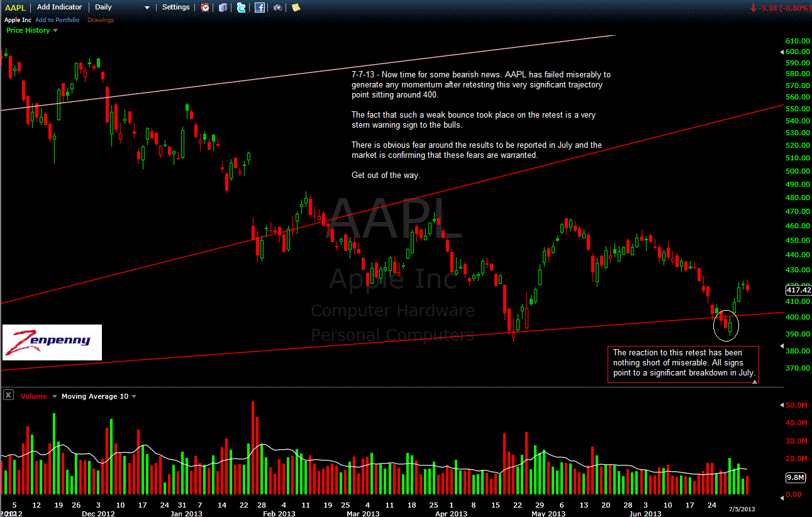Screen dimensions: 812x517
Task: Click the Zenpenny logo image
Action: tap(52, 342)
